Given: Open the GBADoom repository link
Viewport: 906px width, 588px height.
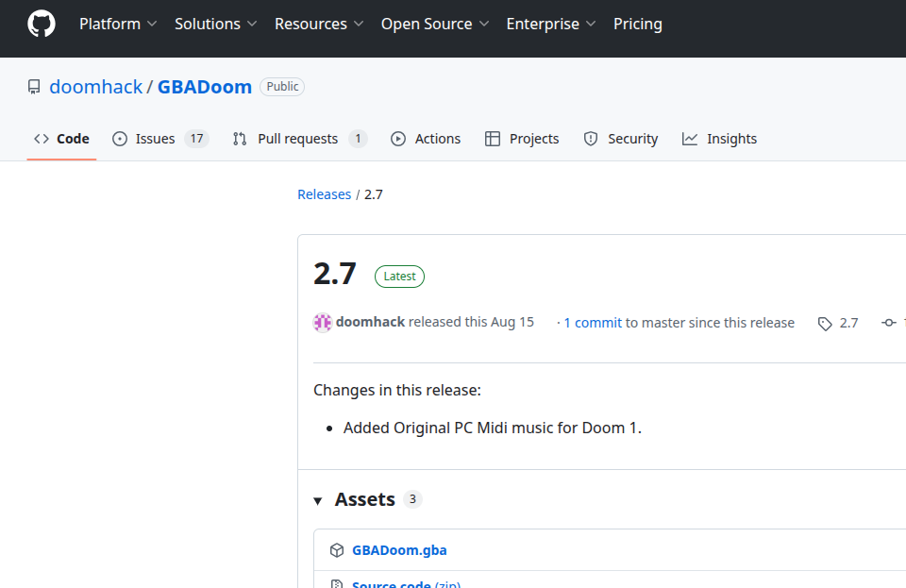Looking at the screenshot, I should tap(205, 87).
